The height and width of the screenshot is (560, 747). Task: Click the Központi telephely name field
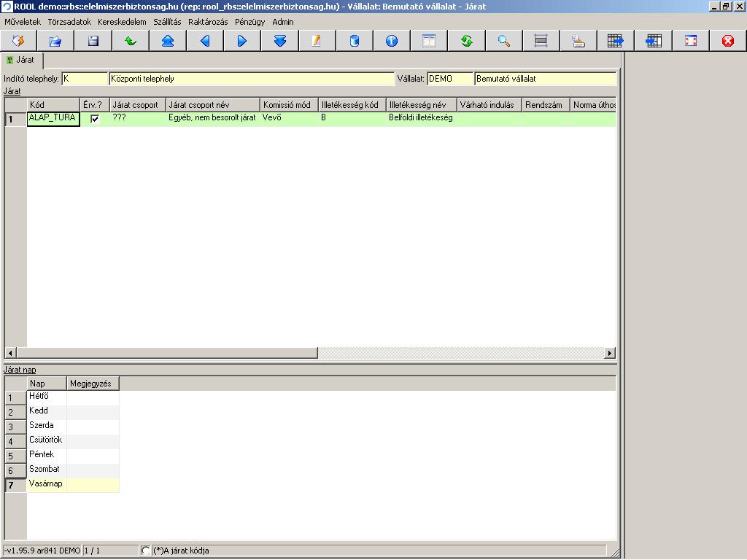click(252, 79)
